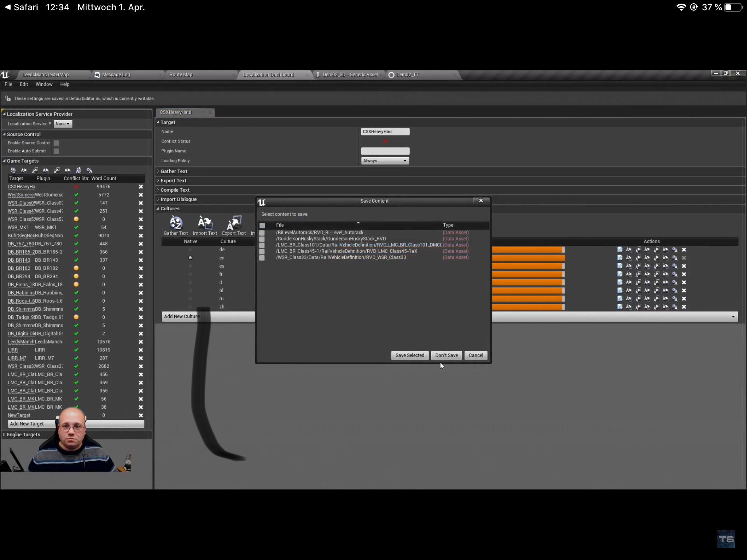
Task: Delete the LeedsManchester target row
Action: (141, 342)
